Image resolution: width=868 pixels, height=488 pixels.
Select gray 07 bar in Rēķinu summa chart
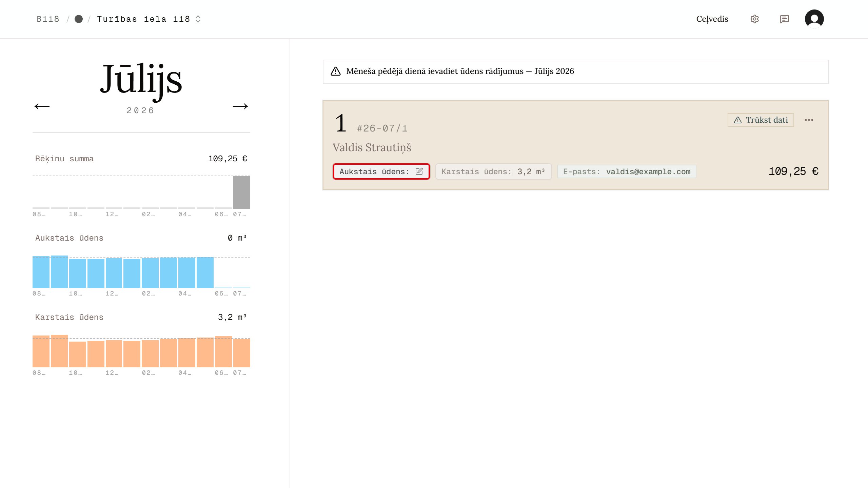coord(241,192)
